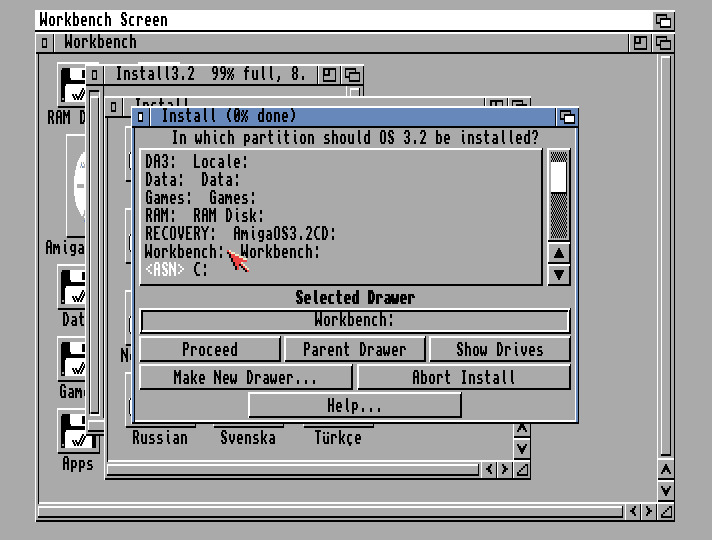Viewport: 712px width, 540px height.
Task: Click Install drawer scroll right arrow
Action: click(505, 469)
